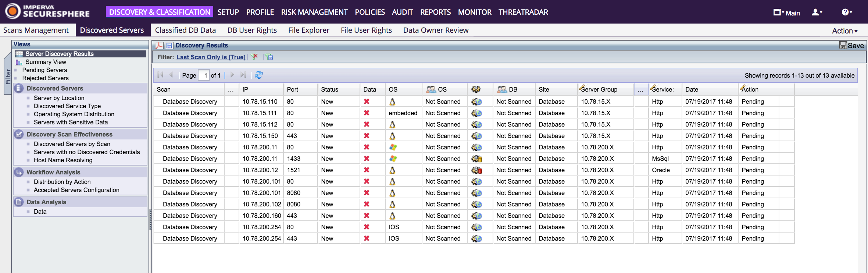The image size is (868, 273).
Task: Click the Windows OS icon for 10.78.200.11 port 80
Action: [x=393, y=147]
